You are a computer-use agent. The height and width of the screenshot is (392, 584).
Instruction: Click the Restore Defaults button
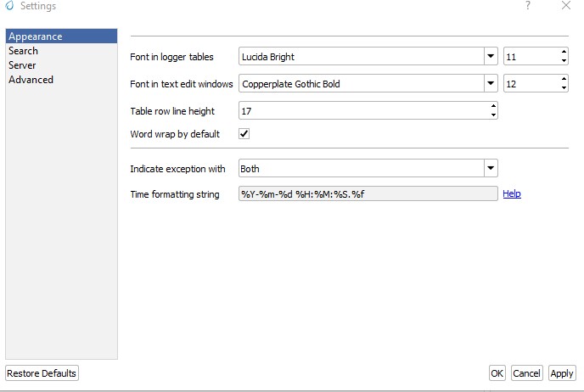(42, 373)
